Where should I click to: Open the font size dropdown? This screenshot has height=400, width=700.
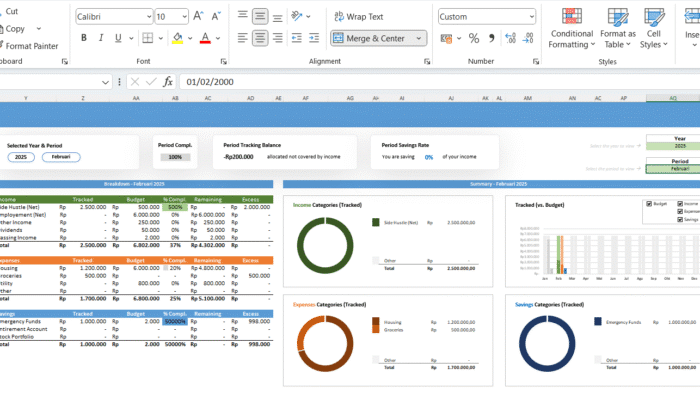pos(184,17)
